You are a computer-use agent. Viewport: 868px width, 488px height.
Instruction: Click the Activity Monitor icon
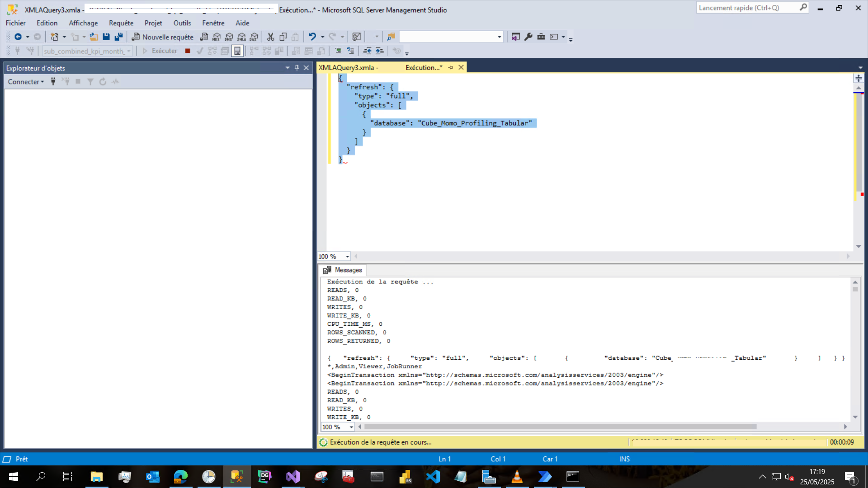356,37
